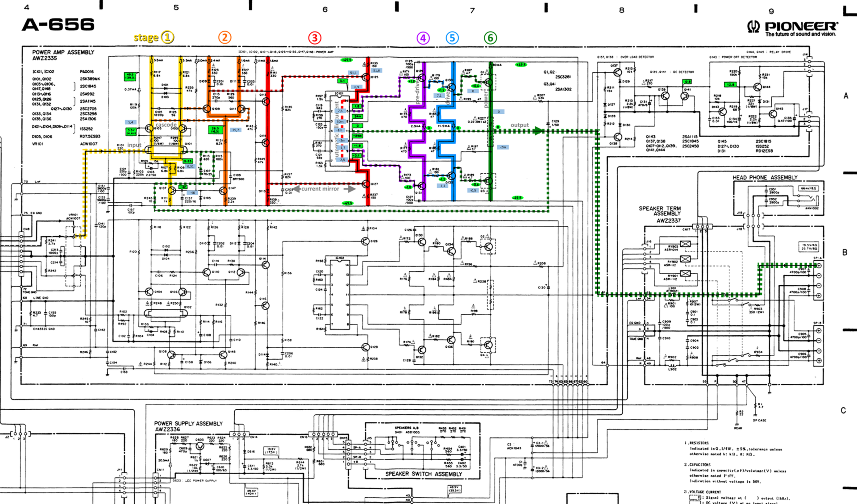Click cascode transistor Q103
Image resolution: width=857 pixels, height=504 pixels.
149,129
